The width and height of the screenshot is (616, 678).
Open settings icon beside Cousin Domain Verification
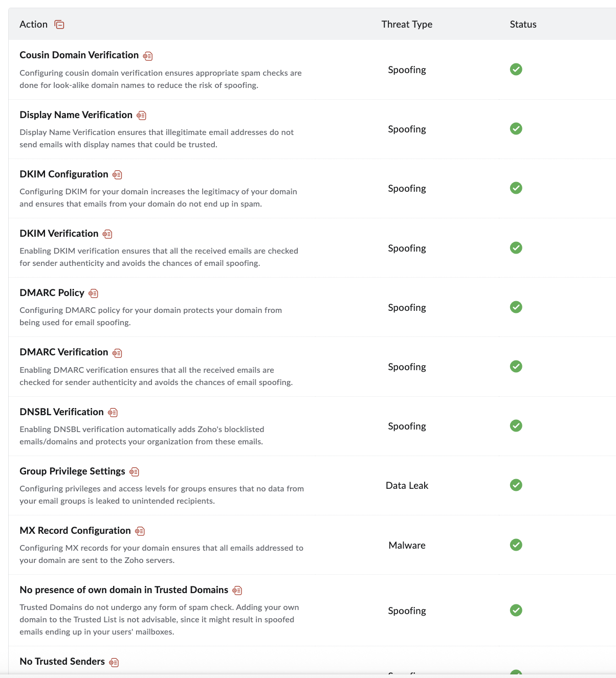pos(148,56)
